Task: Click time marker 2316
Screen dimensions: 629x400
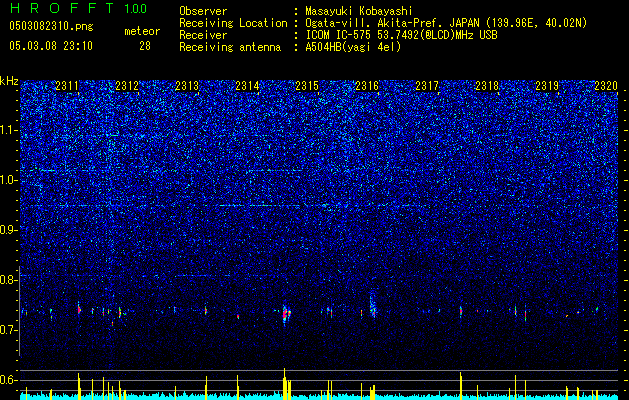Action: [367, 86]
